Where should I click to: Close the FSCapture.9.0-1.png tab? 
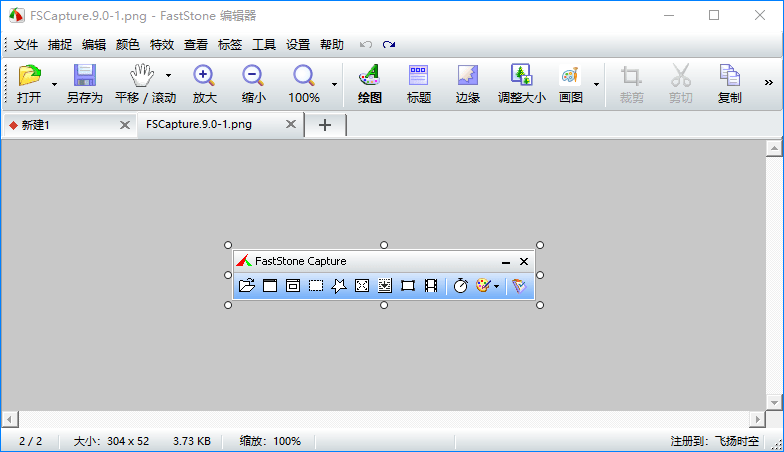click(291, 124)
